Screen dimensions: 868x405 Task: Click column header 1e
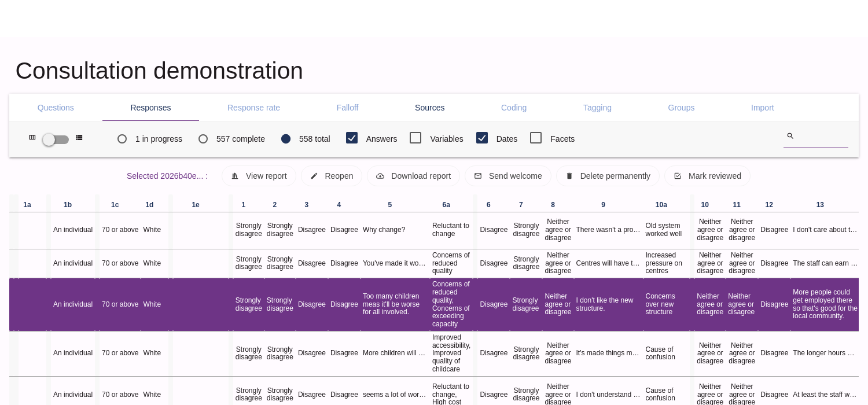click(x=196, y=205)
